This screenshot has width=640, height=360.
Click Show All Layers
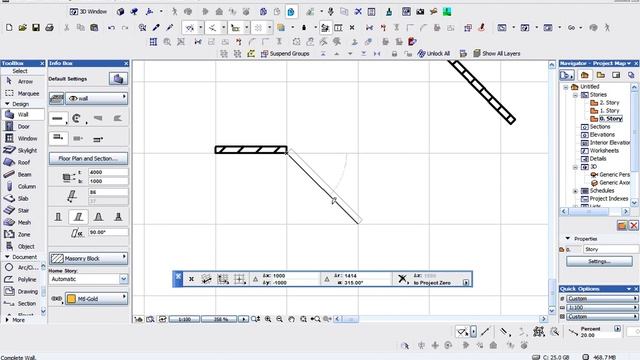pyautogui.click(x=497, y=53)
